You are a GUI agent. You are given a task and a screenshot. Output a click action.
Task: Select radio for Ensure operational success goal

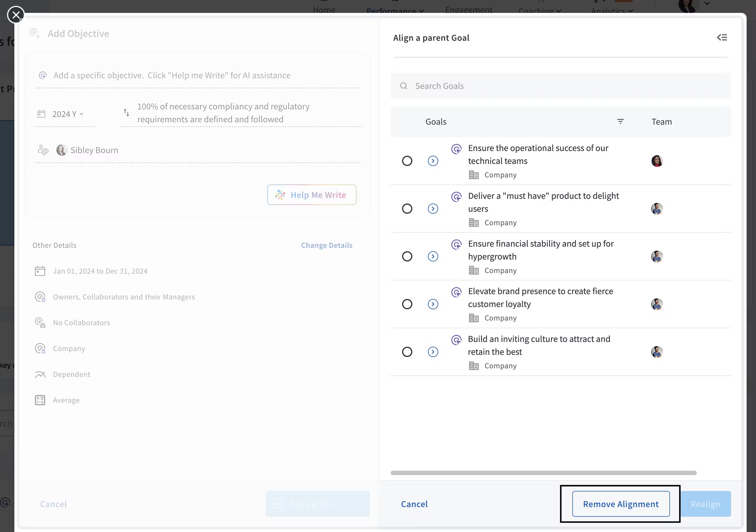click(407, 161)
